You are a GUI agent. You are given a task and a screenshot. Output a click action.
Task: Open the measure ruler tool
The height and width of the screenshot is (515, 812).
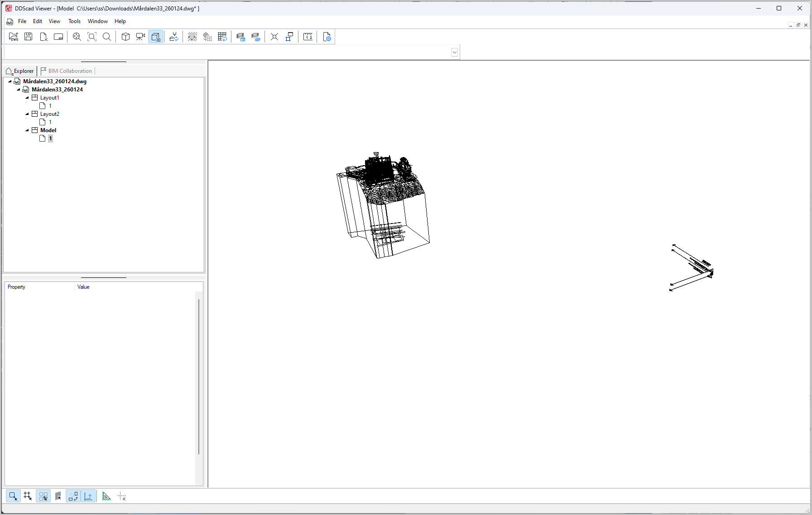click(308, 37)
